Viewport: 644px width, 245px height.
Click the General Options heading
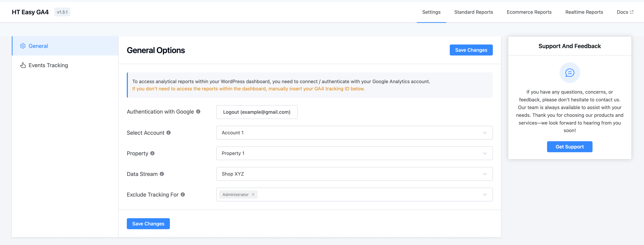[x=156, y=50]
